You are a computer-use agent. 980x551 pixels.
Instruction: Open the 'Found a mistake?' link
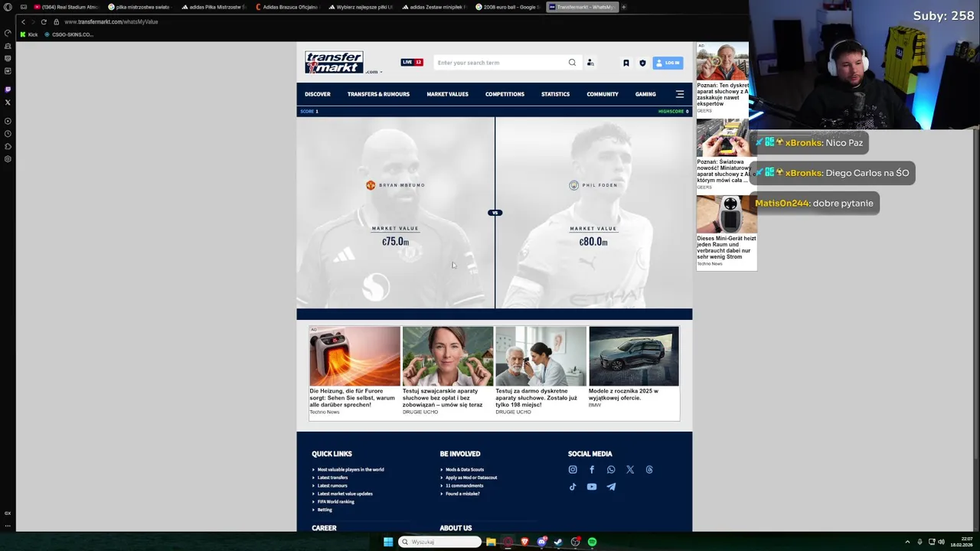pyautogui.click(x=462, y=494)
